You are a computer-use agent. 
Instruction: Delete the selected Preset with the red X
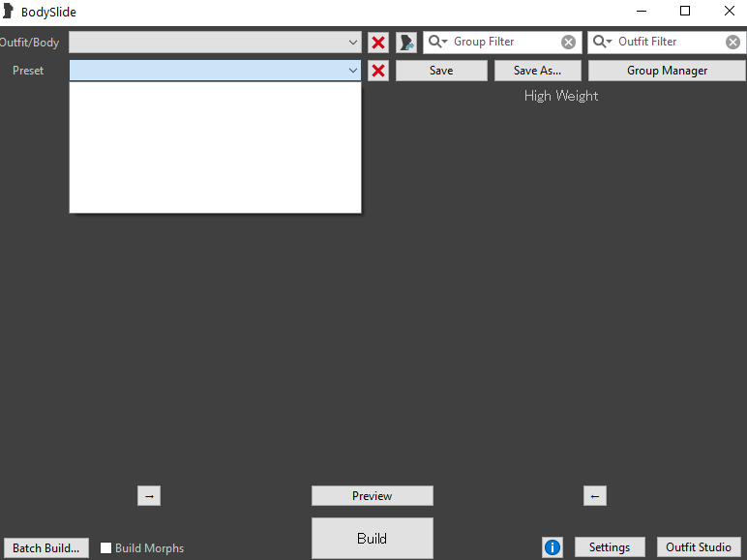pyautogui.click(x=378, y=71)
